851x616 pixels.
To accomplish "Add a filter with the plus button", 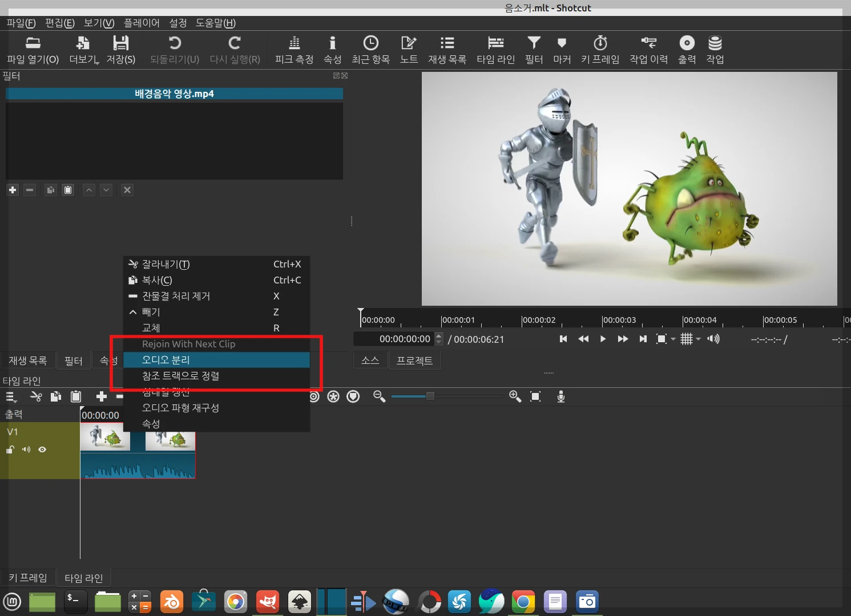I will click(x=13, y=190).
